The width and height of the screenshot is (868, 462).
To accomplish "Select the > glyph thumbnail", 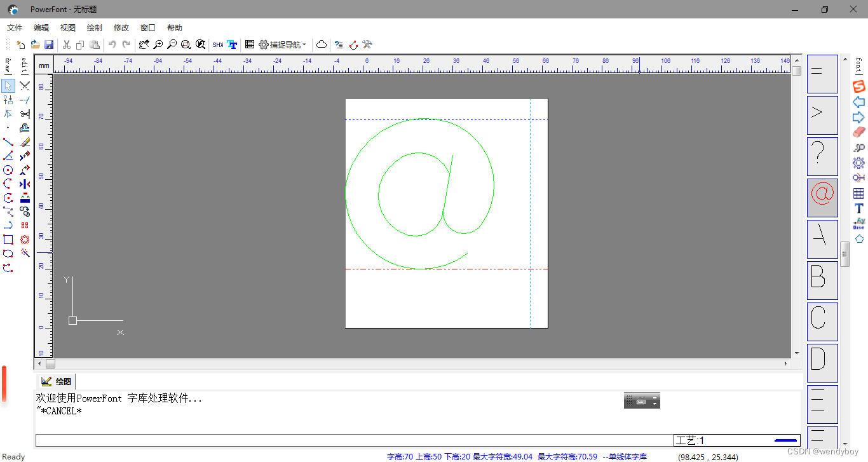I will point(822,115).
